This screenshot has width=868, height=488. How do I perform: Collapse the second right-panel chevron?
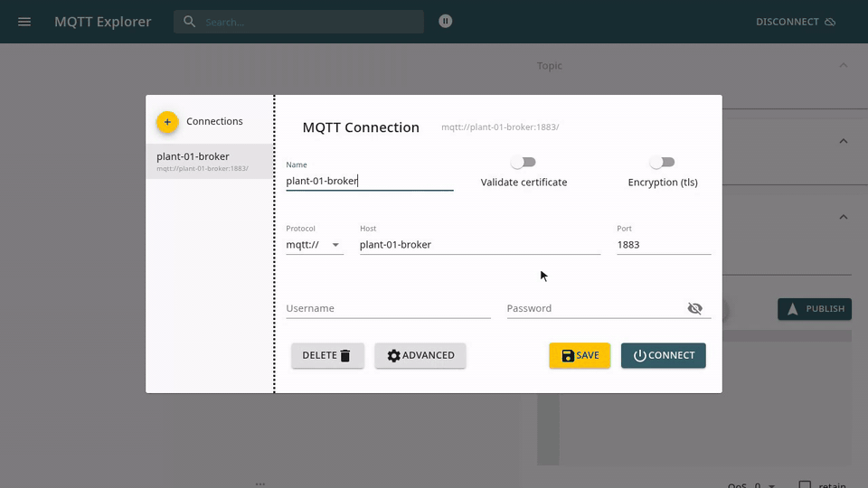(x=843, y=141)
